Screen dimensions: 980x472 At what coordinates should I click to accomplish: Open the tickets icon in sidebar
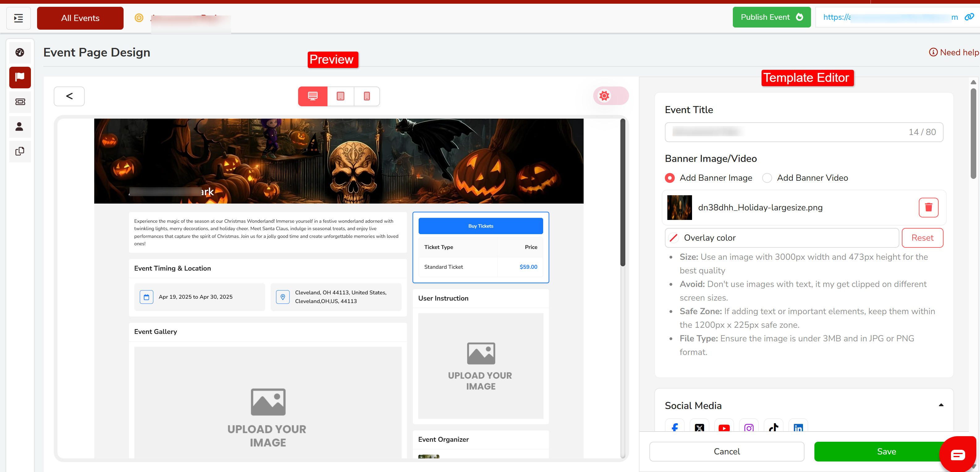pos(20,102)
